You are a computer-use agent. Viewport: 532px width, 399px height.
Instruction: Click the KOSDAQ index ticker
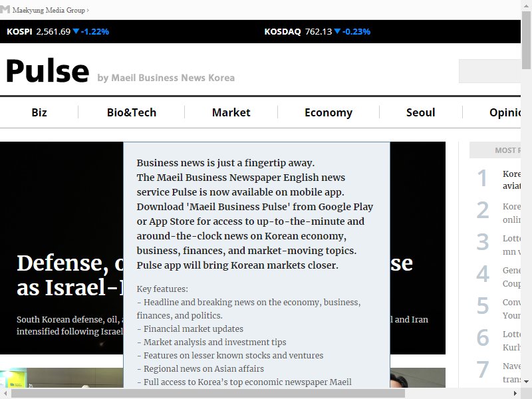317,31
